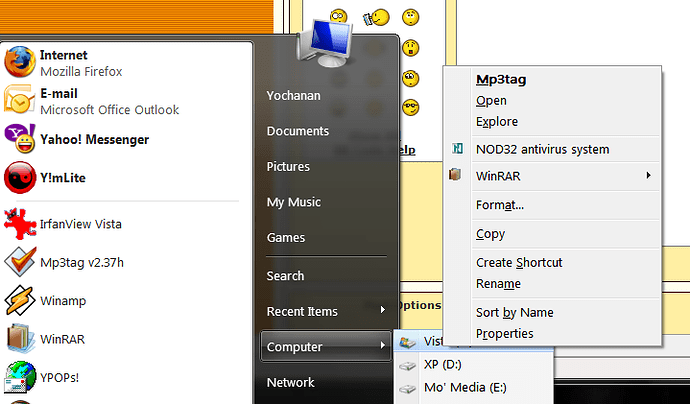Select XP (D:) drive entry

click(473, 364)
